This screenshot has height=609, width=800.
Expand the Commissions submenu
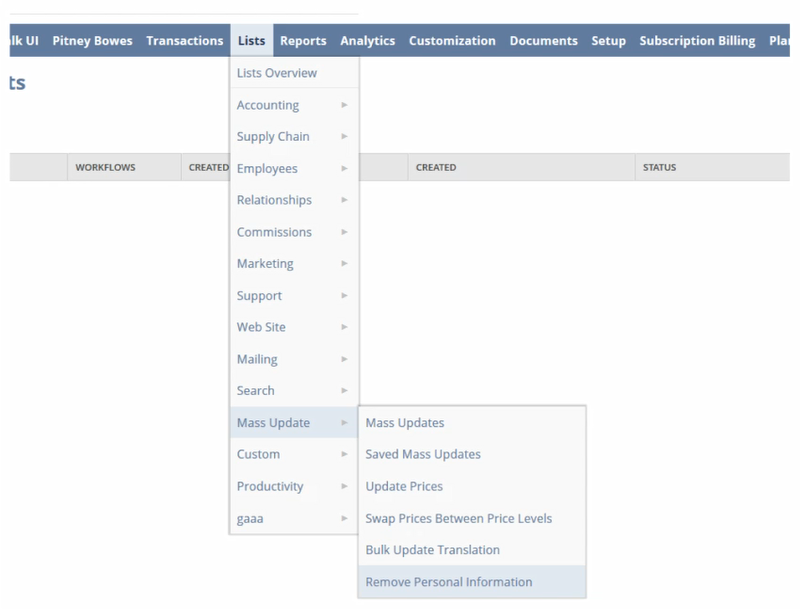point(294,232)
